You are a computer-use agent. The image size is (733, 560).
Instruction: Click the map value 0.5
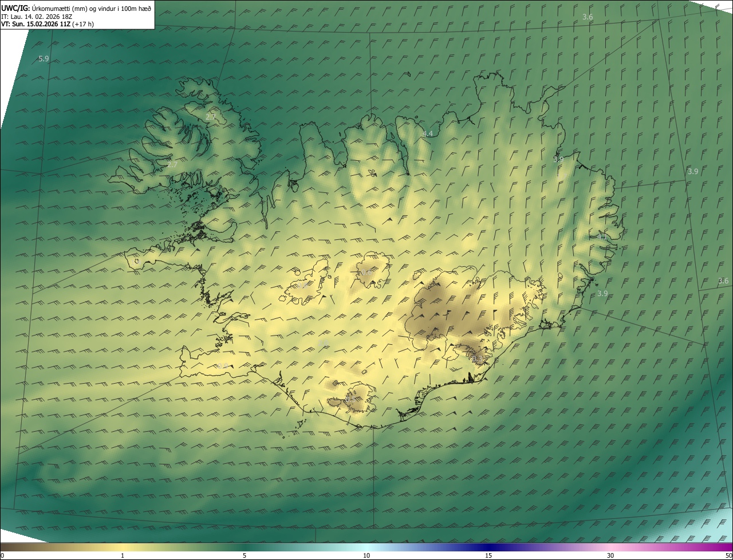pyautogui.click(x=350, y=399)
